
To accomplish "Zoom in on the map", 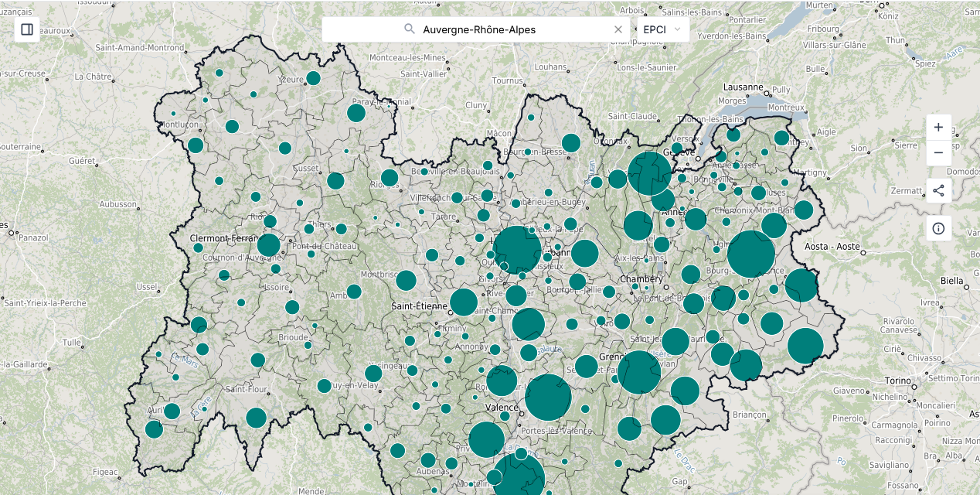I will tap(938, 127).
